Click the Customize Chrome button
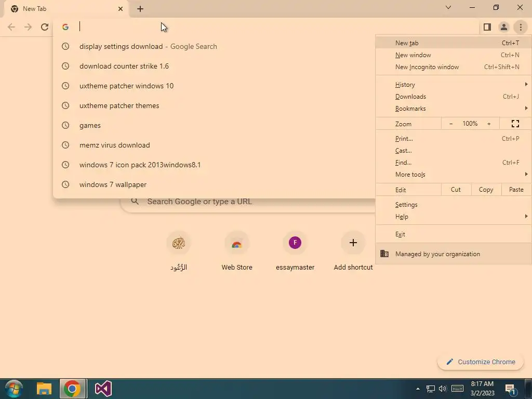 pos(481,362)
